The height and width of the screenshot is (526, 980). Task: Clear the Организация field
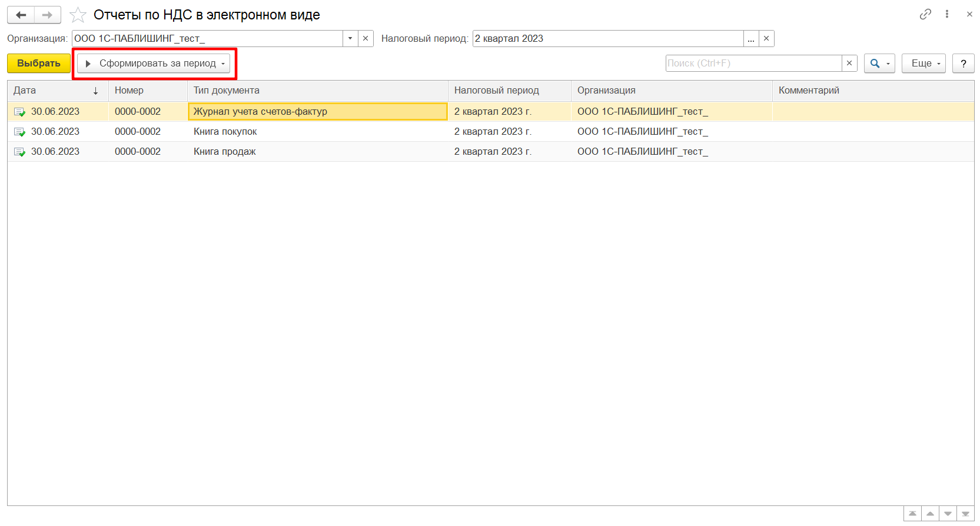click(366, 39)
